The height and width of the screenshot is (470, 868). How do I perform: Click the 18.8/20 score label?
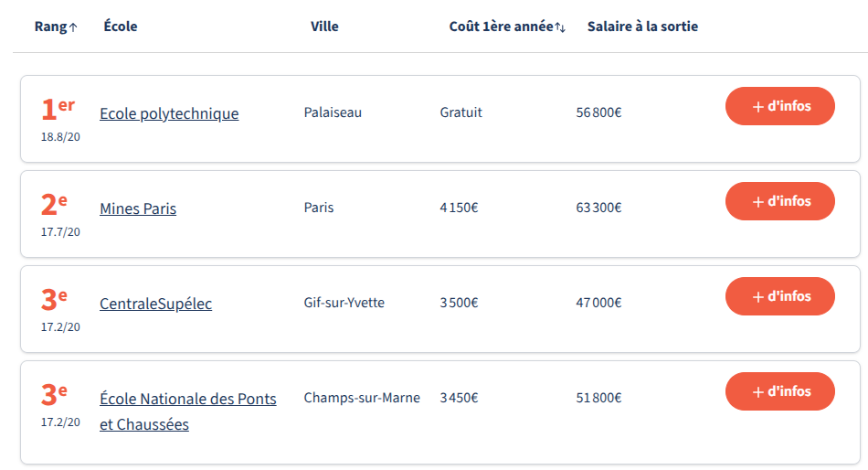pyautogui.click(x=60, y=136)
